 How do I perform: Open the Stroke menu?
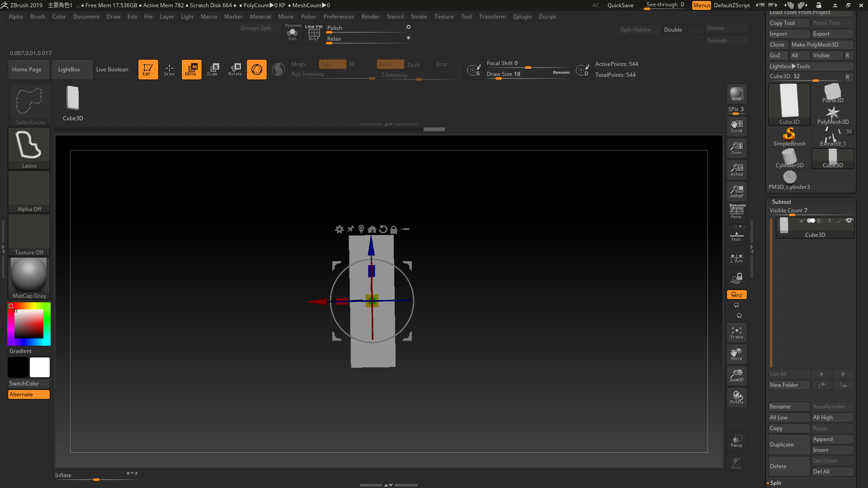tap(419, 17)
